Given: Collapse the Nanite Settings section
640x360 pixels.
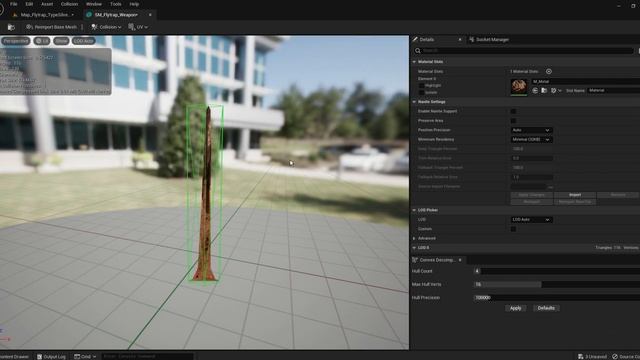Looking at the screenshot, I should tap(414, 102).
